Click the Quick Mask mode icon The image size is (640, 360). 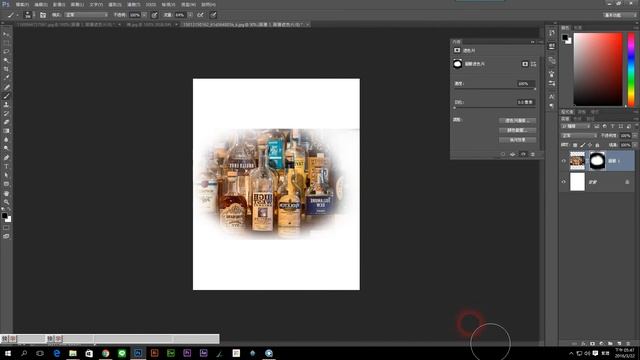pos(6,228)
